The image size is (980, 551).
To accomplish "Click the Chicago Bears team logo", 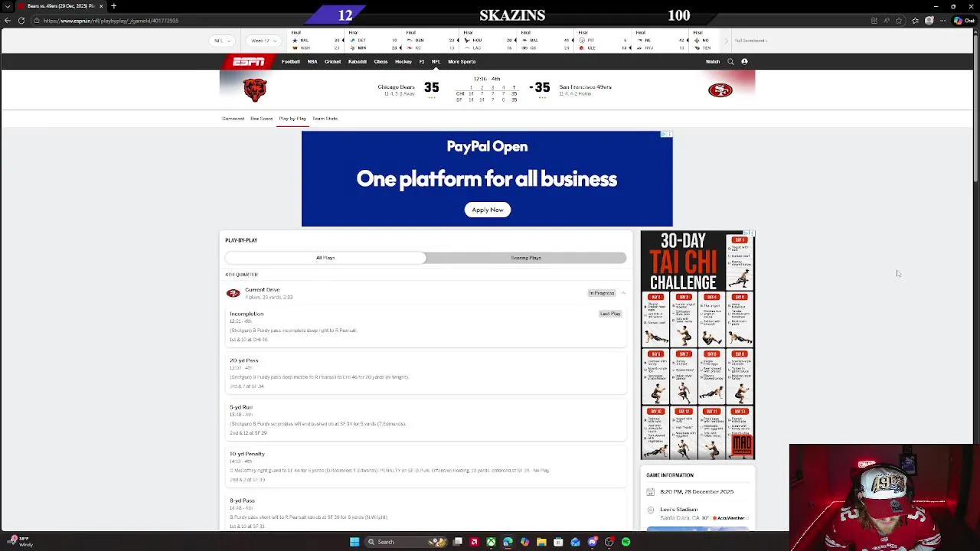I will pos(255,90).
